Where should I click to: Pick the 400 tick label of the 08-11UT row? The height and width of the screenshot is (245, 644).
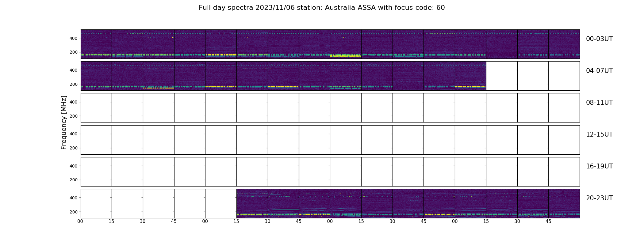click(74, 102)
